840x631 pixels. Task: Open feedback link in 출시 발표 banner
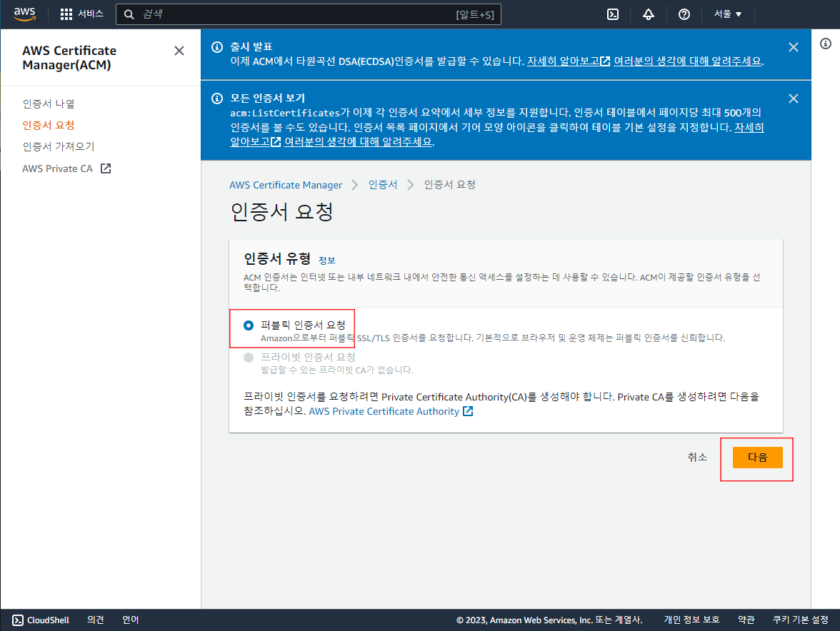coord(687,61)
